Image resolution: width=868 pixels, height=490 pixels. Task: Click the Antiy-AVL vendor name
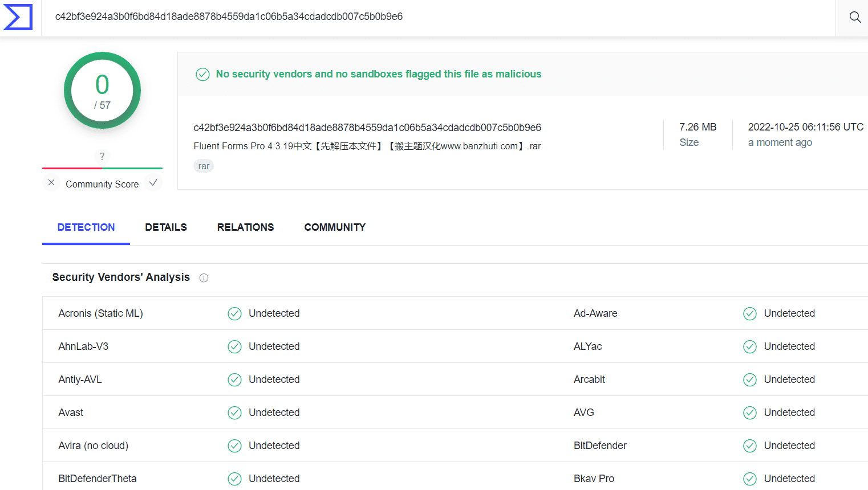(80, 379)
